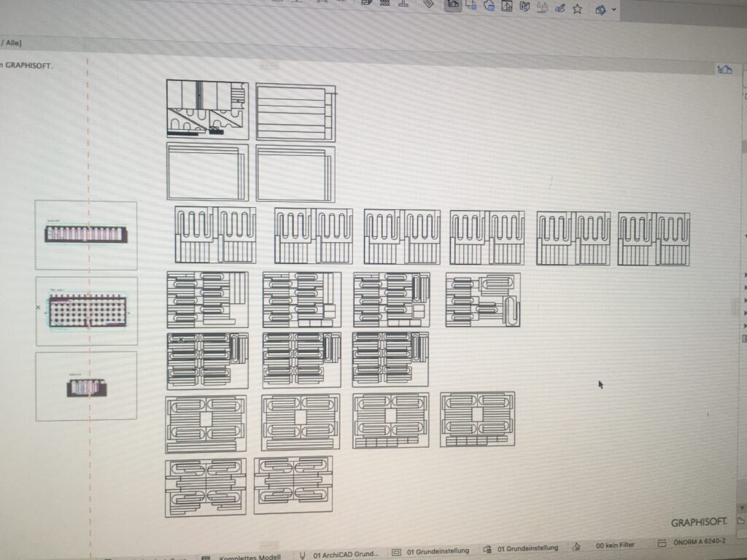Screen dimensions: 747x560
Task: Open the '00 kein Filter' renovation filter dropdown
Action: tap(614, 545)
